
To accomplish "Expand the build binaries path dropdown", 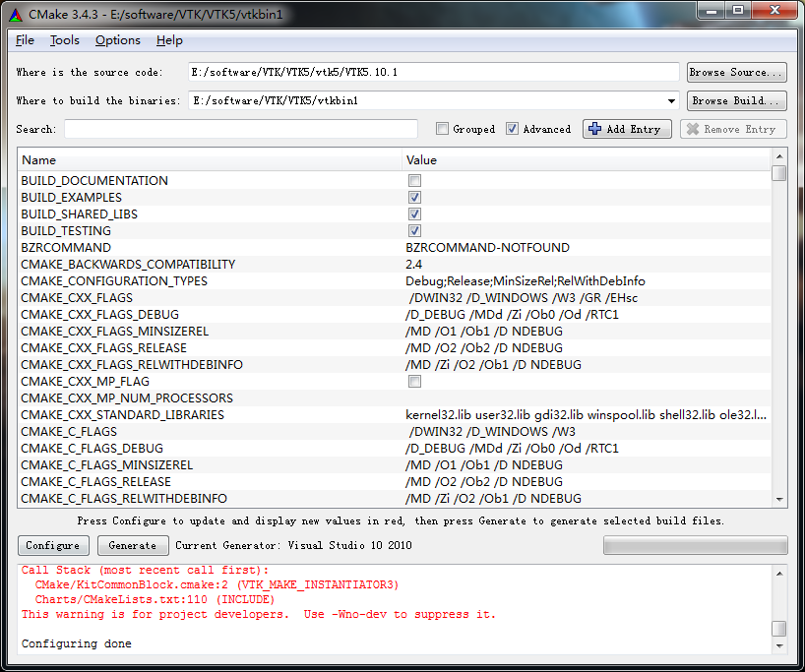I will point(672,100).
